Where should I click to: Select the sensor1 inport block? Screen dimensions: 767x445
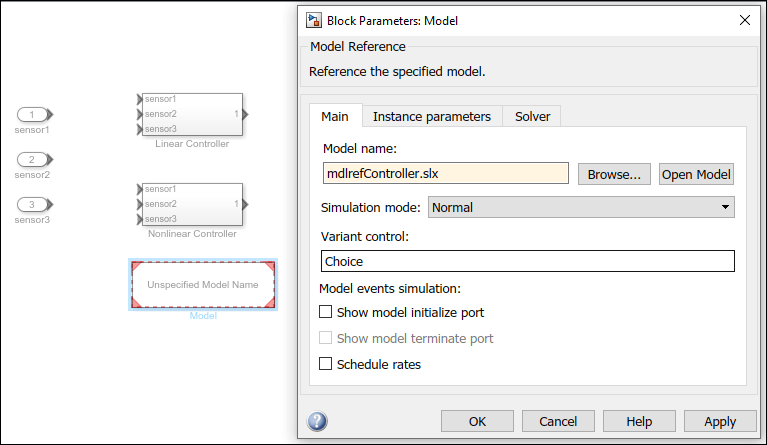33,115
